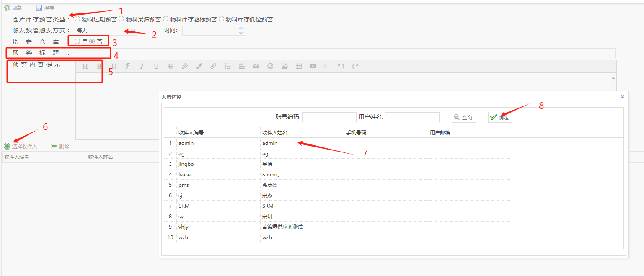
Task: Click the 查询 search button
Action: [463, 118]
